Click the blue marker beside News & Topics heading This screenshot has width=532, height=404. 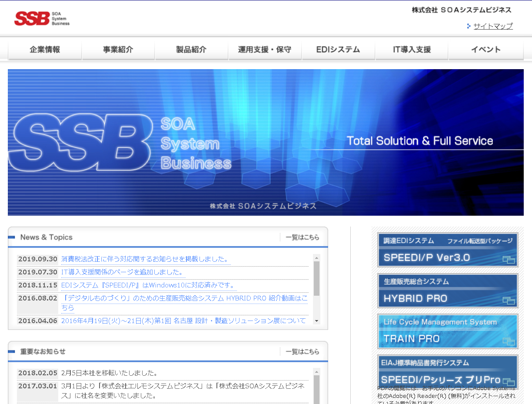pyautogui.click(x=13, y=237)
